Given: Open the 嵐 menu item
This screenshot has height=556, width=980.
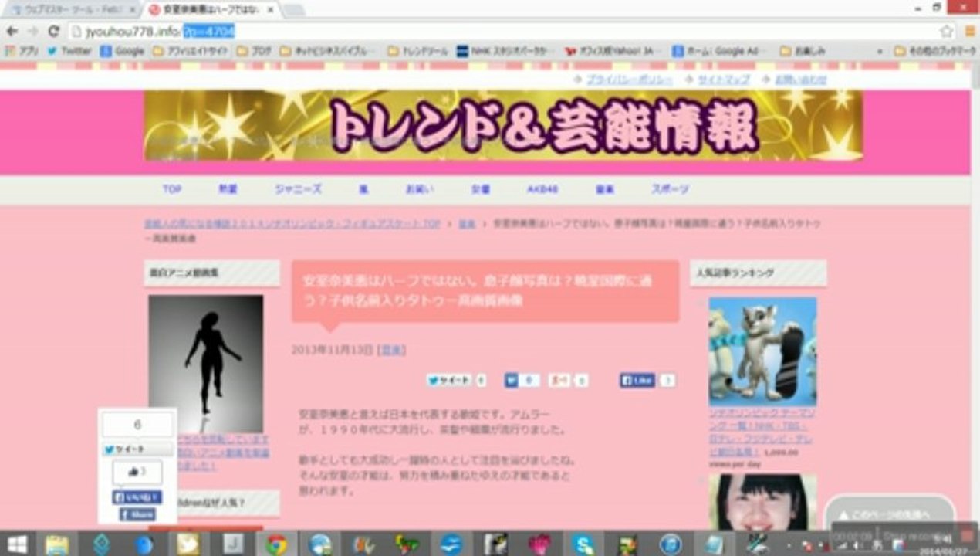Looking at the screenshot, I should 363,189.
